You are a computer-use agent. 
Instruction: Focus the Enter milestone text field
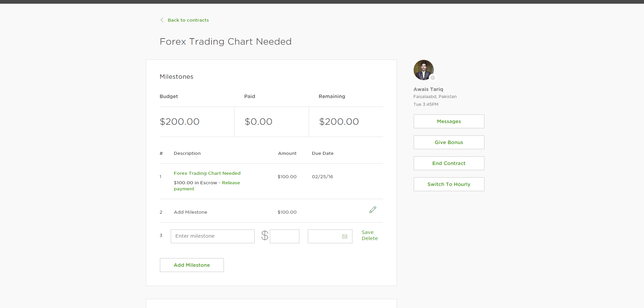point(213,236)
